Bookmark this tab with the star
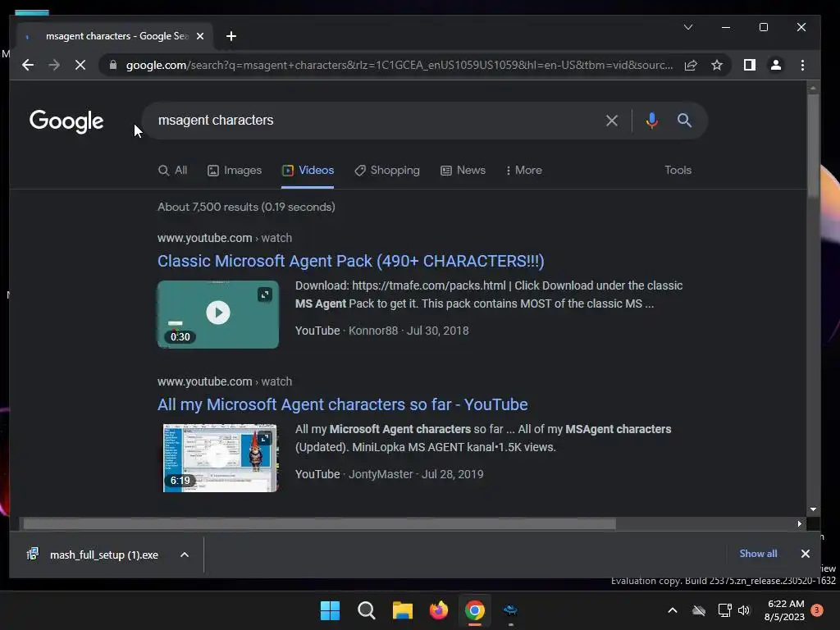 pyautogui.click(x=717, y=66)
